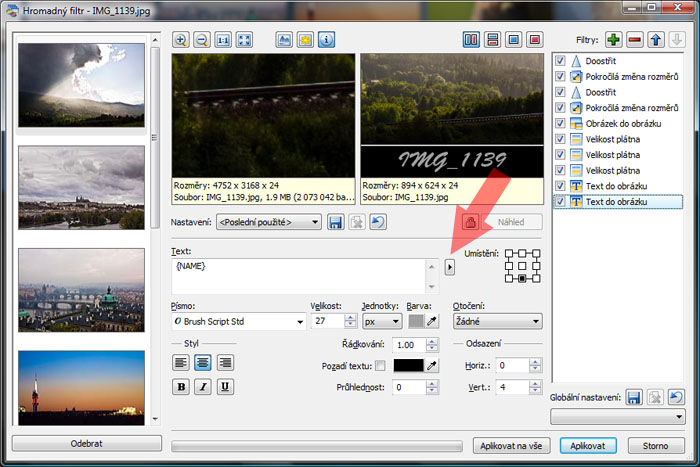The height and width of the screenshot is (467, 700).
Task: Move the selected filter up with the blue arrow
Action: 656,40
